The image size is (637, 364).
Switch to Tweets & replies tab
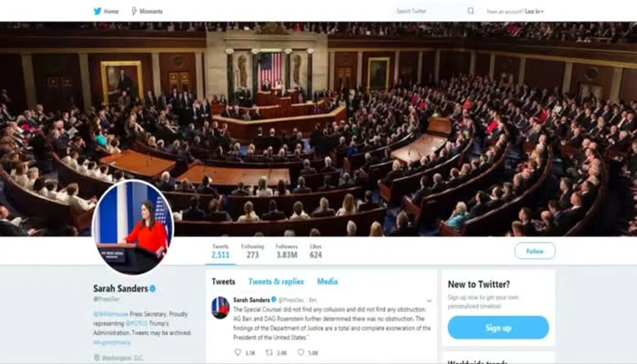276,281
